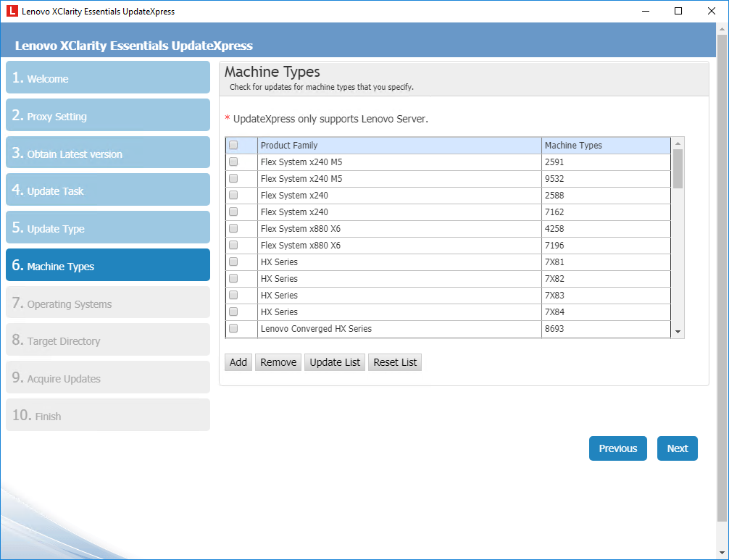Click the window's main scrollbar down arrow

tap(722, 553)
